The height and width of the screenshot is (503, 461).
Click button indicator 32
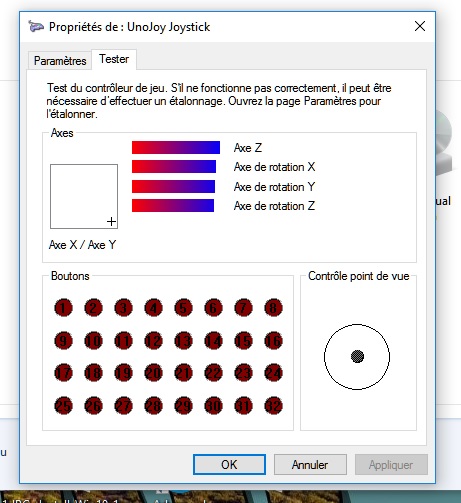point(273,405)
